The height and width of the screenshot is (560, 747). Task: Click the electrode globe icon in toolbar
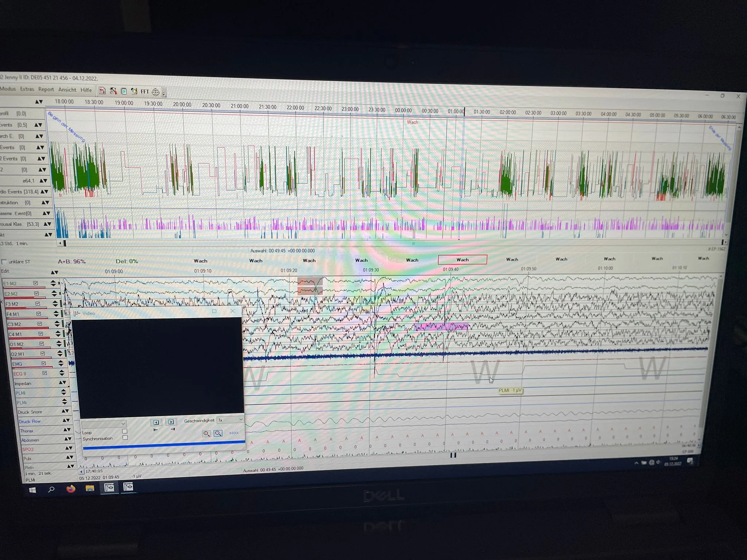click(x=155, y=92)
